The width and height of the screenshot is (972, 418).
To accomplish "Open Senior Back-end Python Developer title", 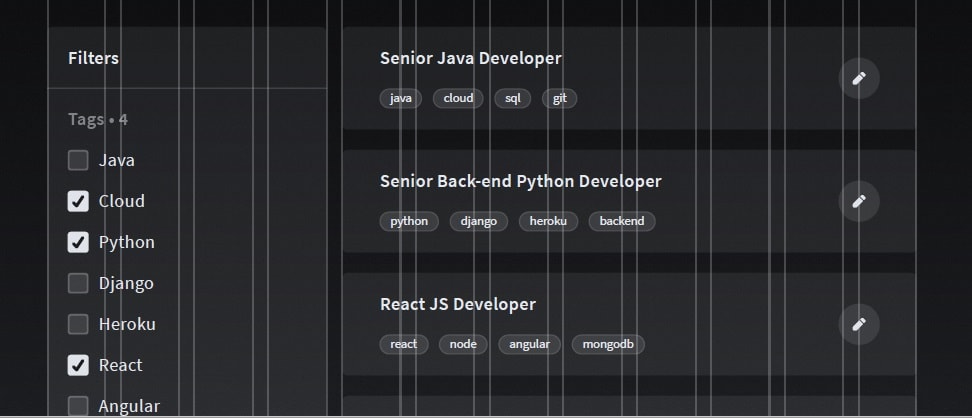I will (x=521, y=181).
